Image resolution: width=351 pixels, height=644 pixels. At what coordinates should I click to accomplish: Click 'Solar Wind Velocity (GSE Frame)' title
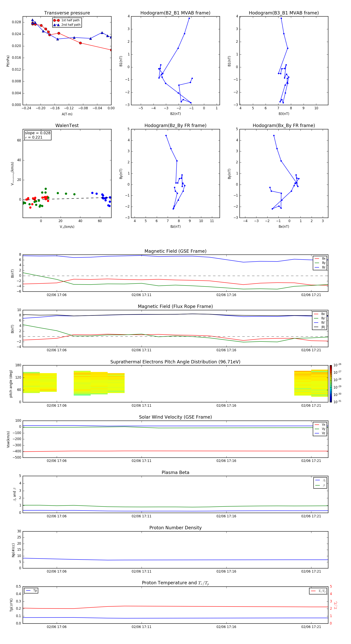pyautogui.click(x=175, y=417)
